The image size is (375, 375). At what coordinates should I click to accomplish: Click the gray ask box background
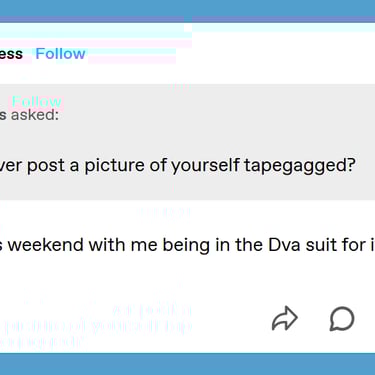pyautogui.click(x=187, y=142)
